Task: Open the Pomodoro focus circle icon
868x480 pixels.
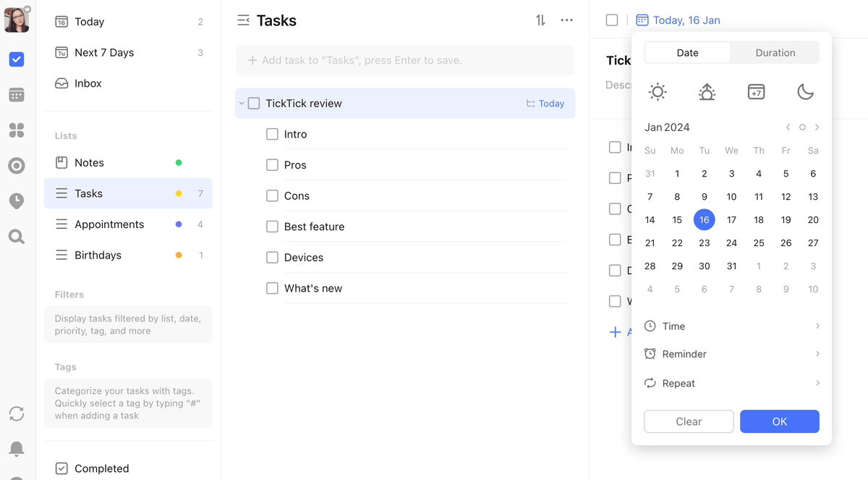Action: pyautogui.click(x=17, y=166)
